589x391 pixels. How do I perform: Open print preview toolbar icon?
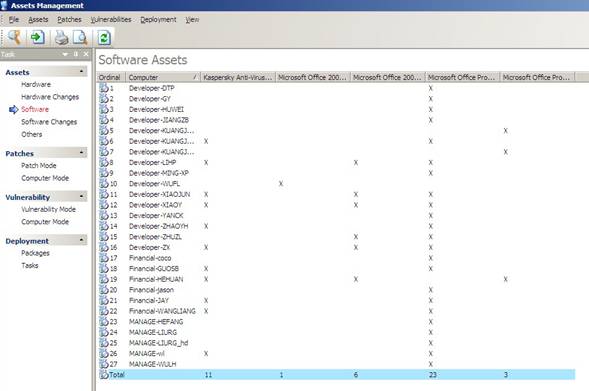(80, 38)
